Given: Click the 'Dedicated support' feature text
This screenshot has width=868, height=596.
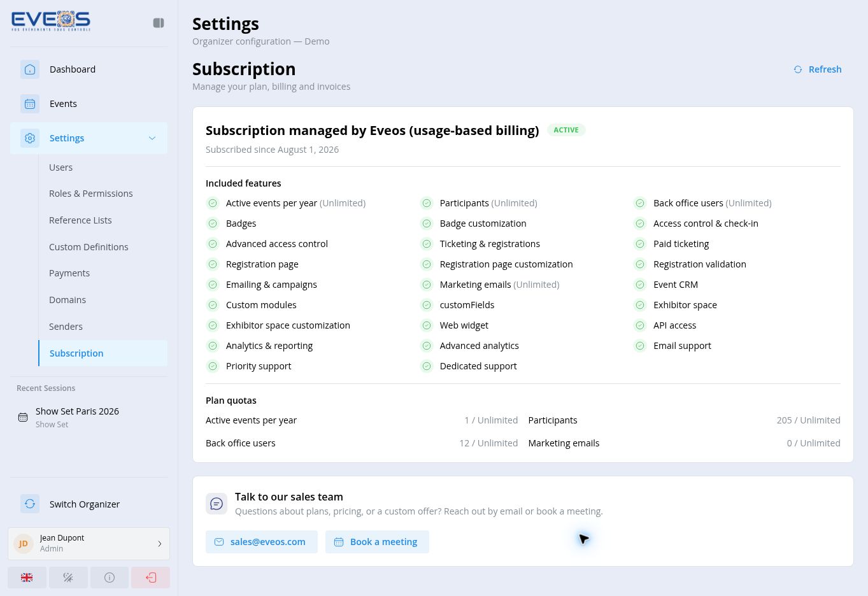Looking at the screenshot, I should 478,366.
